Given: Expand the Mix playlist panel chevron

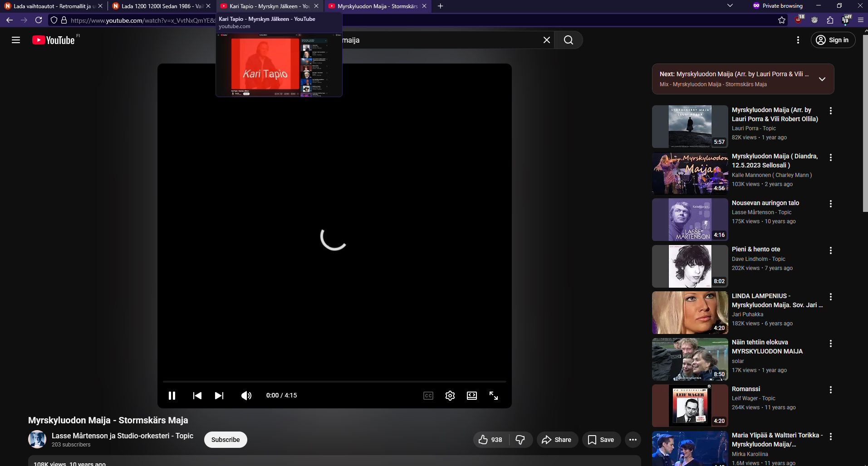Looking at the screenshot, I should tap(822, 79).
